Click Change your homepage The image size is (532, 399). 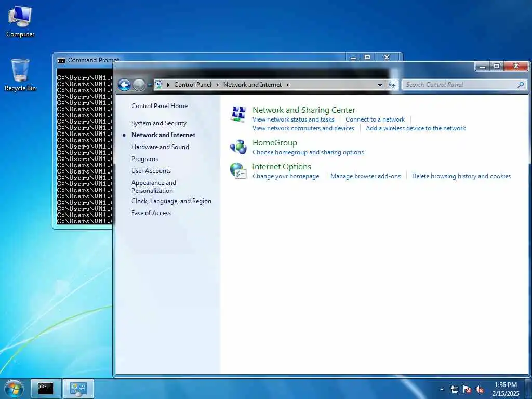coord(286,176)
